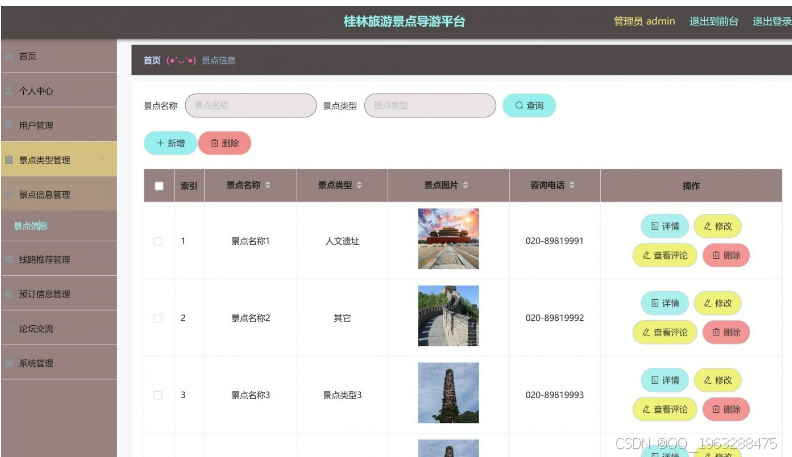Click the icon beside 预订信息管理
The image size is (792, 457).
9,294
